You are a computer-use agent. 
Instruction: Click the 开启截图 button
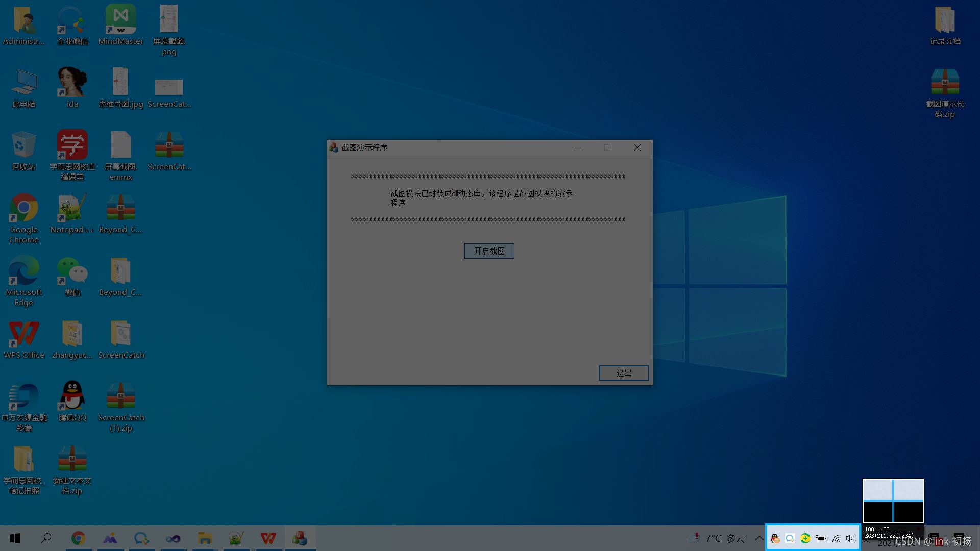[489, 251]
